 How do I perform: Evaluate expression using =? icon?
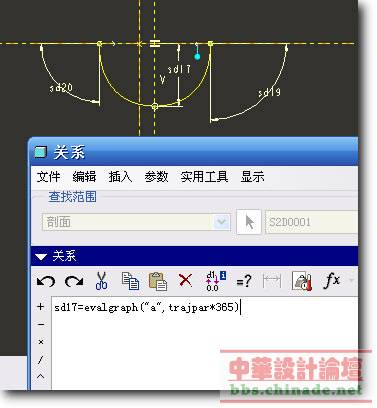point(244,282)
